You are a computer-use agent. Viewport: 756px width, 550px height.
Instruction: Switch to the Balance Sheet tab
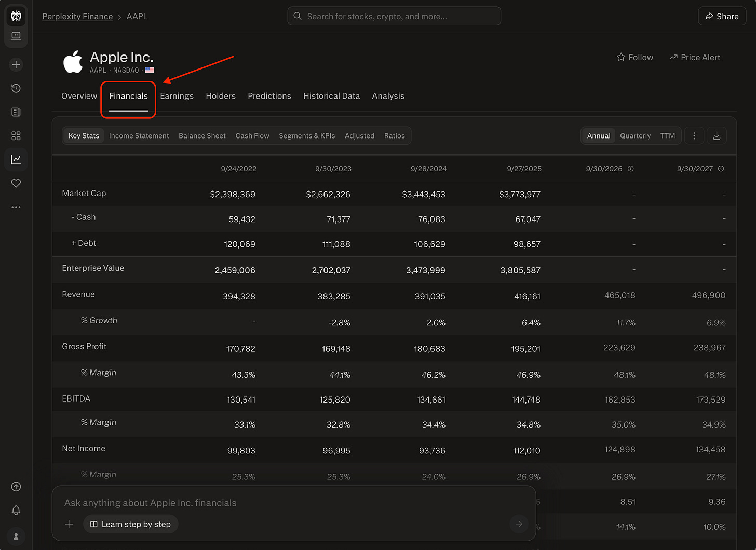(202, 135)
